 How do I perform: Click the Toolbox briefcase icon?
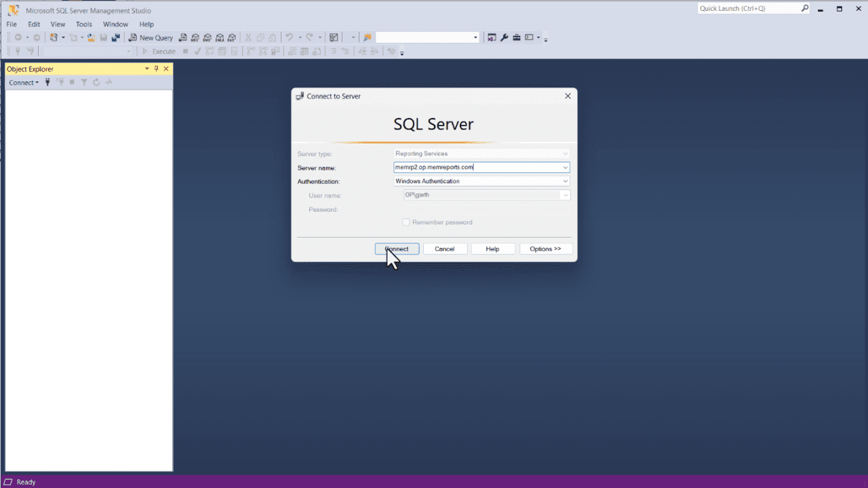[x=517, y=38]
